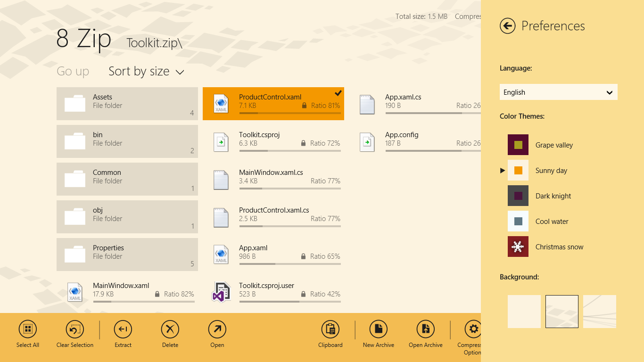Click Toolkit.csproj file icon
The height and width of the screenshot is (362, 644).
[221, 141]
